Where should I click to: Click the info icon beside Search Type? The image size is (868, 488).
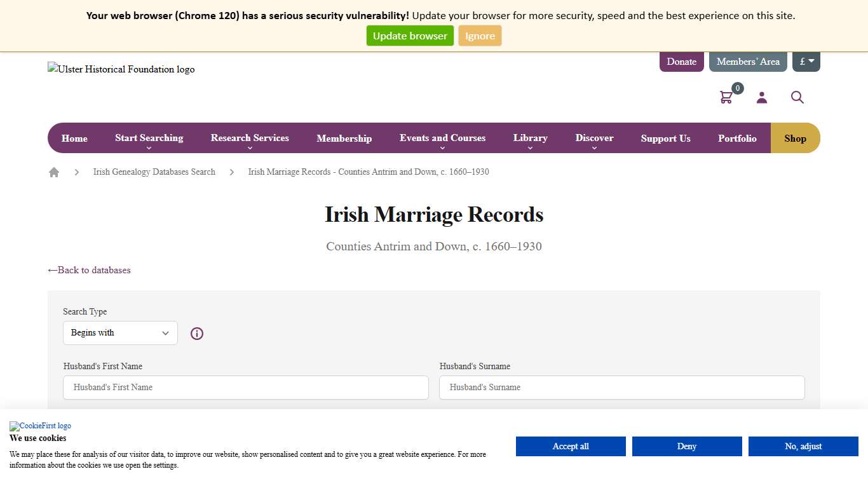(x=196, y=333)
